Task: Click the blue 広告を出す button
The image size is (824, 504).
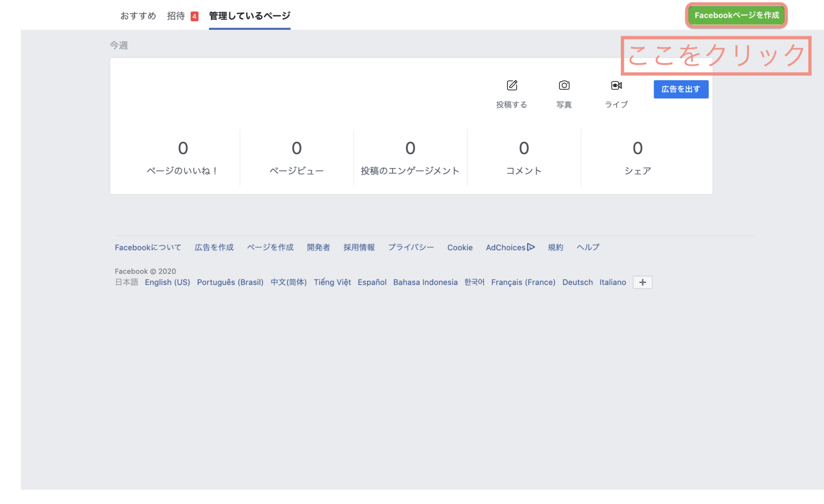Action: pyautogui.click(x=681, y=89)
